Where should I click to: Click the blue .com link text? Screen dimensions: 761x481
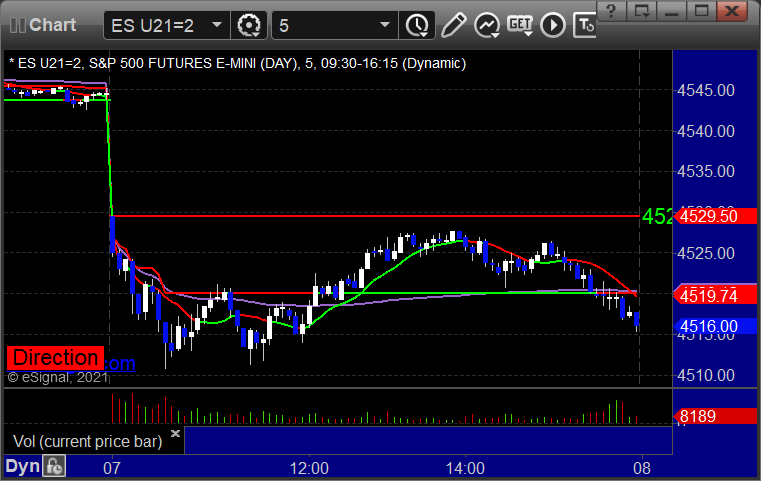(x=120, y=363)
